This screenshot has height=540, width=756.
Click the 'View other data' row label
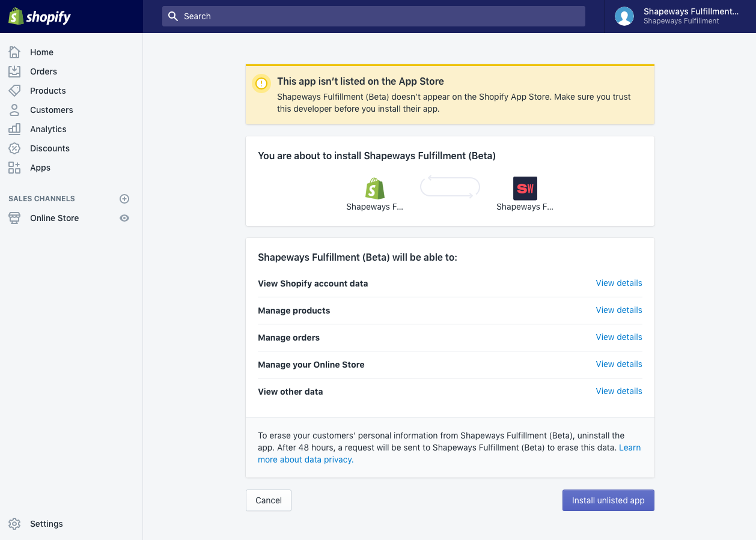click(290, 392)
